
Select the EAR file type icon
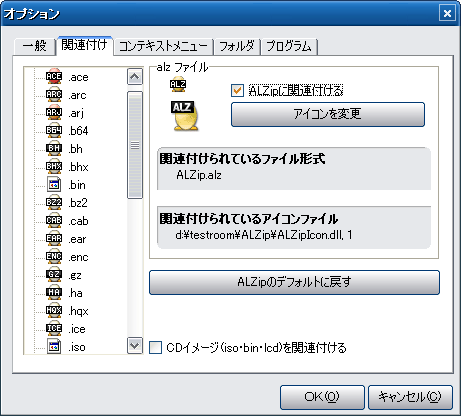pyautogui.click(x=54, y=239)
